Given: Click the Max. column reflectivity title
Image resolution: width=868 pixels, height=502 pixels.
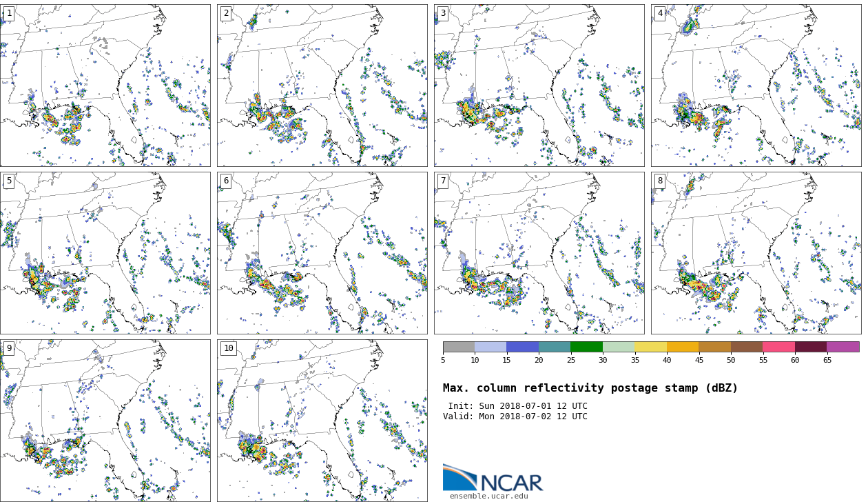Looking at the screenshot, I should click(590, 388).
